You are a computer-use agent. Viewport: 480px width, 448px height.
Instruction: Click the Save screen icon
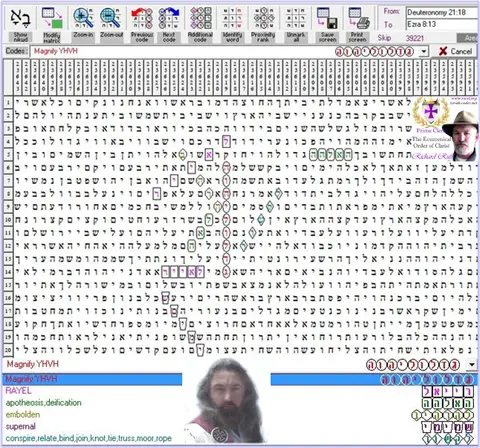(327, 18)
